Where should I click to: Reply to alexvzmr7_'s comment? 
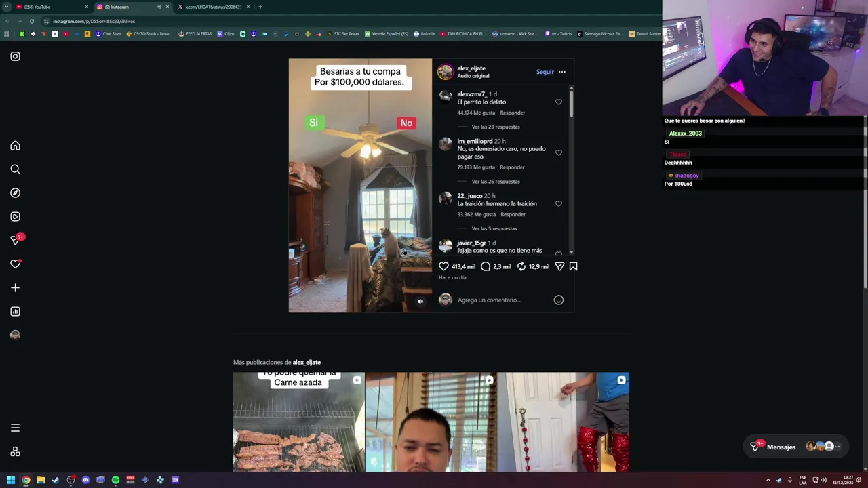point(512,113)
